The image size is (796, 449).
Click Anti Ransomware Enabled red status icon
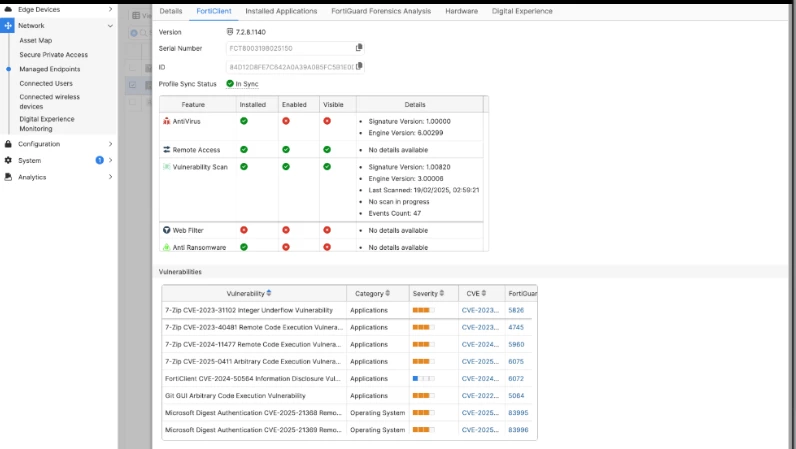[286, 247]
